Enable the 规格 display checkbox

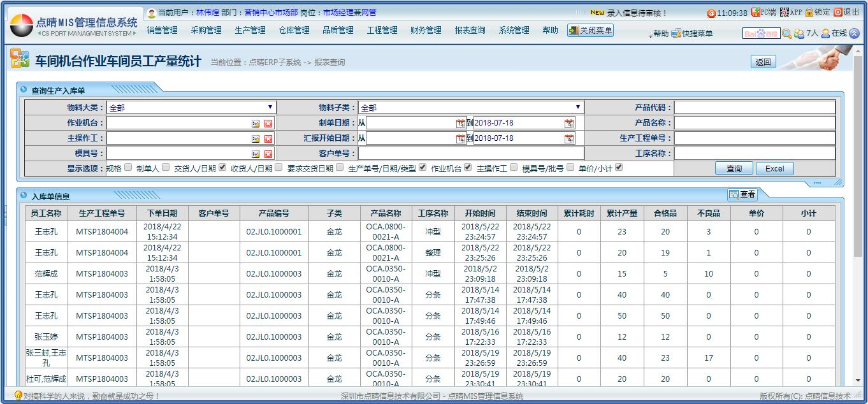tap(128, 168)
